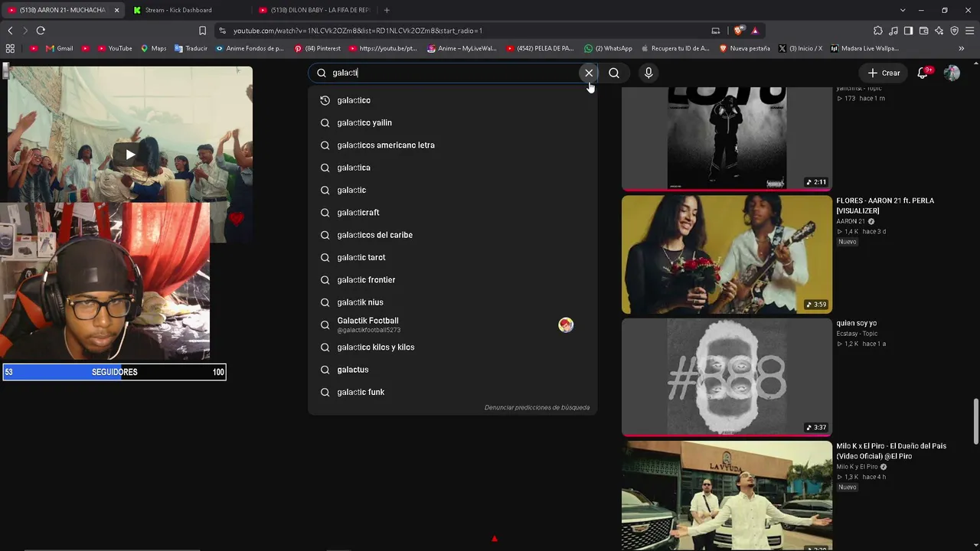
Task: Select the suggestion "galacticos americano letra"
Action: [452, 145]
